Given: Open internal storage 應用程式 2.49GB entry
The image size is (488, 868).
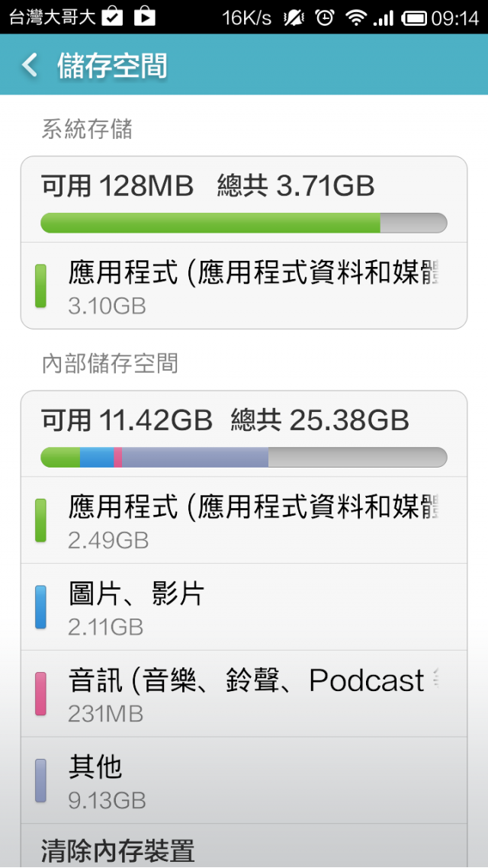Looking at the screenshot, I should (244, 520).
